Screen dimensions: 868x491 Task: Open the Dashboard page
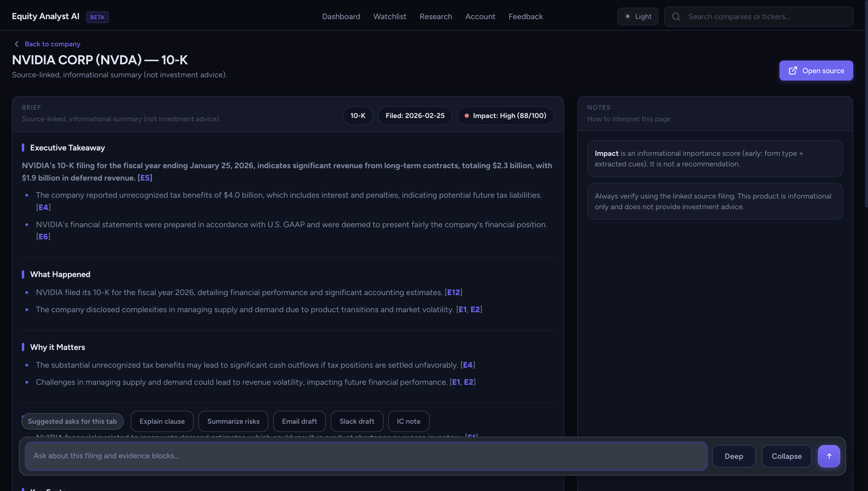[341, 16]
